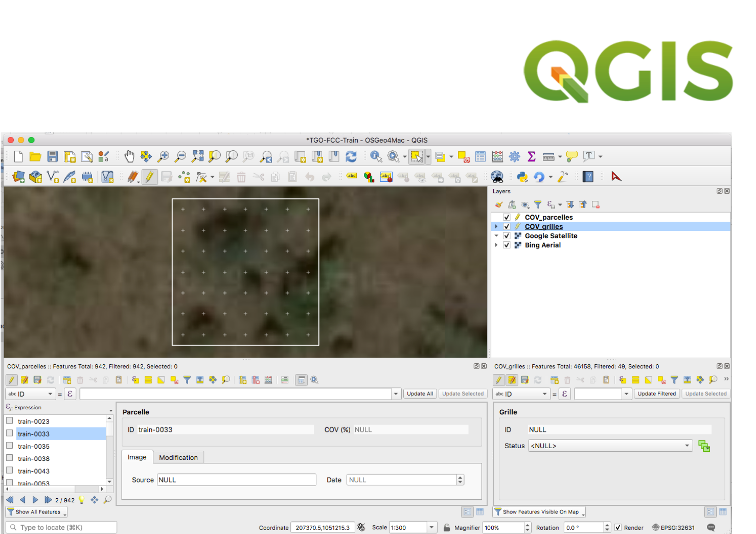Open the Expression column dropdown
This screenshot has height=534, width=756.
pos(110,410)
